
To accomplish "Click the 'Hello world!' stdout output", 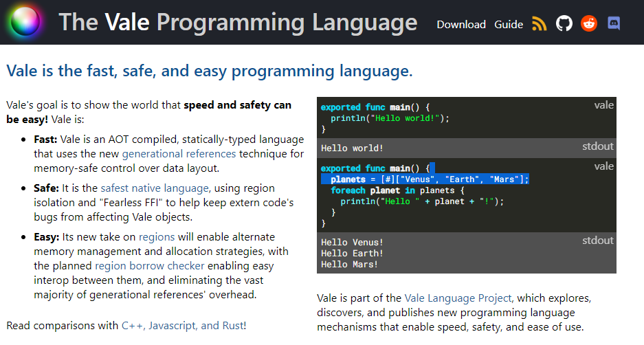I will click(352, 148).
